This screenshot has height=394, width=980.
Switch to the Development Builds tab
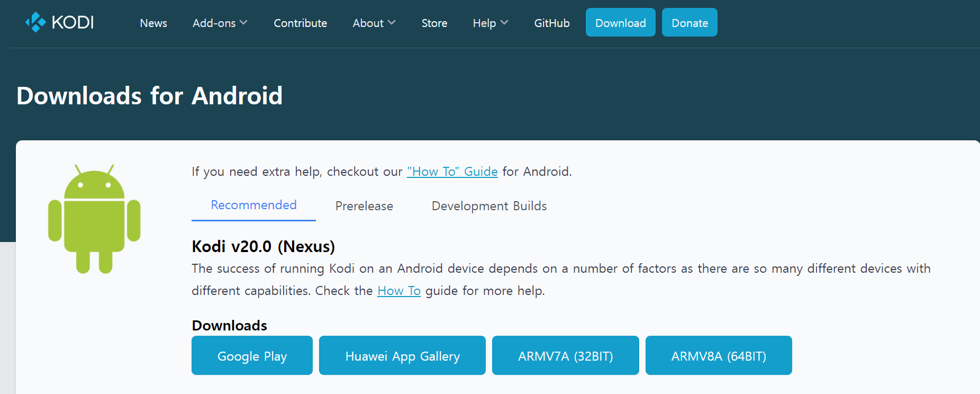pyautogui.click(x=489, y=206)
